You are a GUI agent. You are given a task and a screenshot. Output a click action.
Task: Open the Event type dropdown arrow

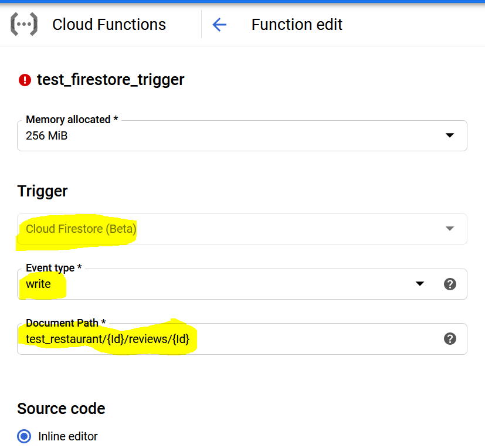tap(420, 284)
